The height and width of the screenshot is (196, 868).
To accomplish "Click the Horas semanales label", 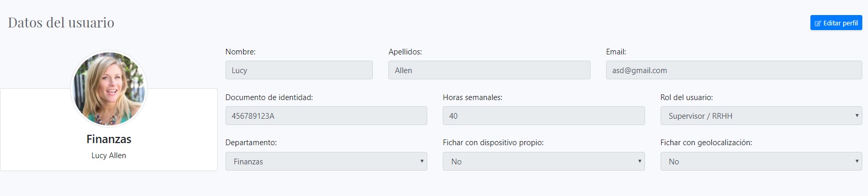I will 472,97.
